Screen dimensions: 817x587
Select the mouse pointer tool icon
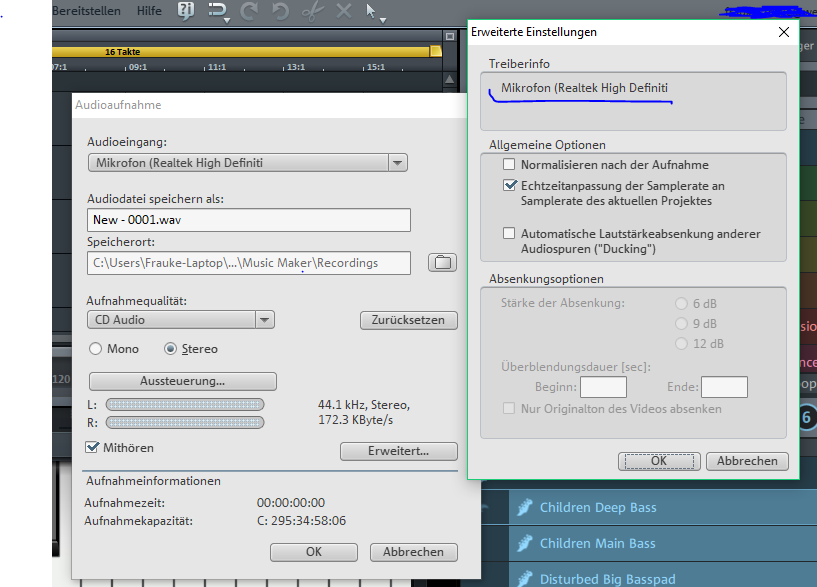370,10
